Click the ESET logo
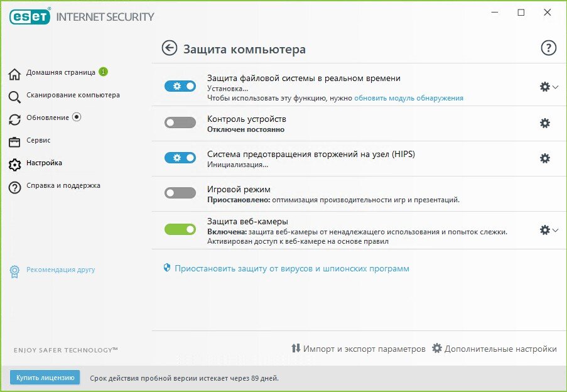The height and width of the screenshot is (392, 567). point(30,16)
